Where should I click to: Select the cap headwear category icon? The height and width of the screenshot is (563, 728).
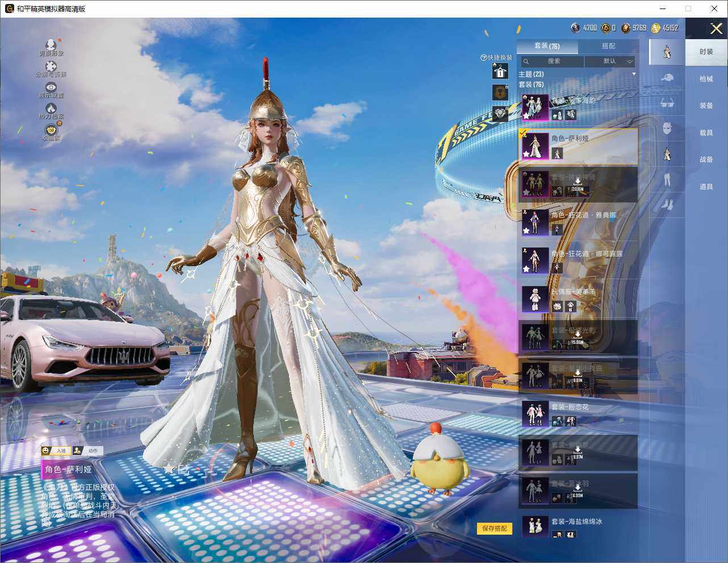[667, 78]
